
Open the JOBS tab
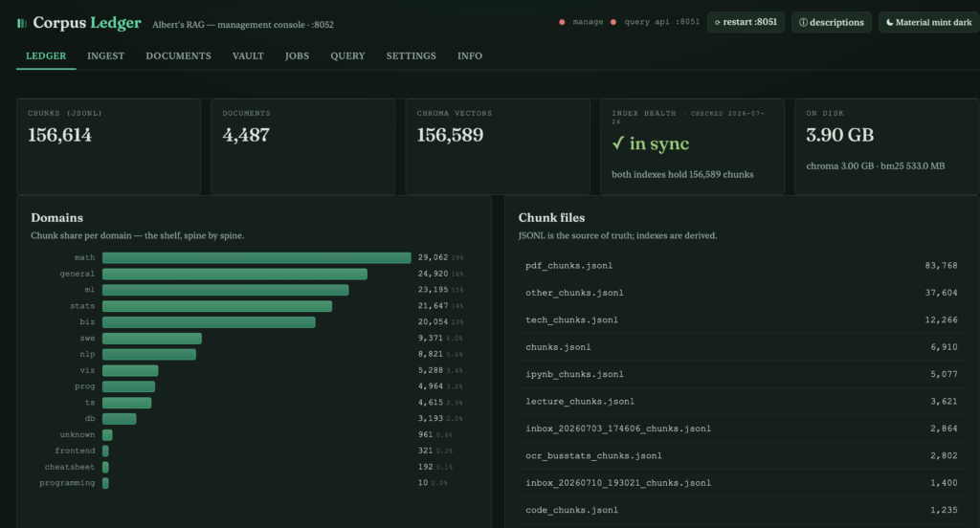click(x=297, y=56)
